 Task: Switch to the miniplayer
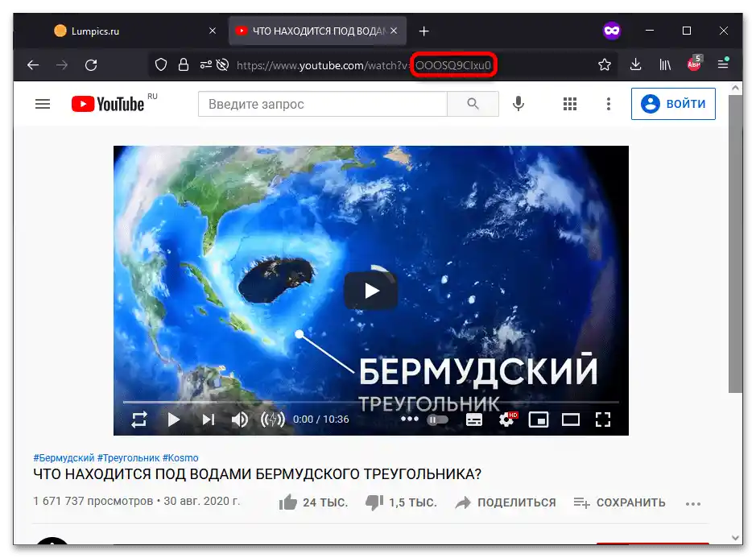pos(539,420)
